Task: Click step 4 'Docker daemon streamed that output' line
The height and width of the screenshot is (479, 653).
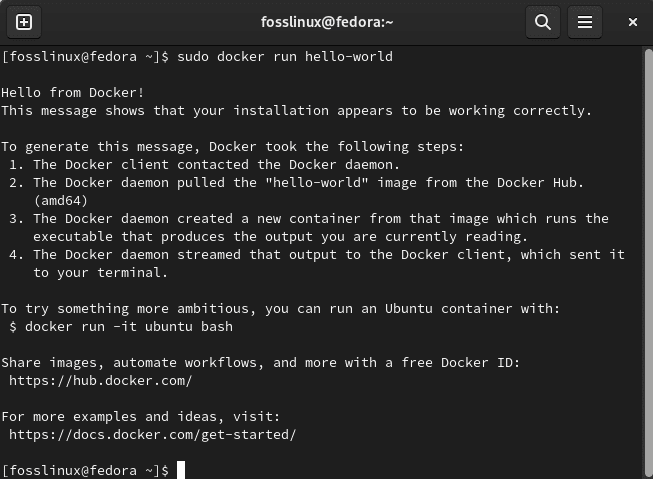Action: 317,254
